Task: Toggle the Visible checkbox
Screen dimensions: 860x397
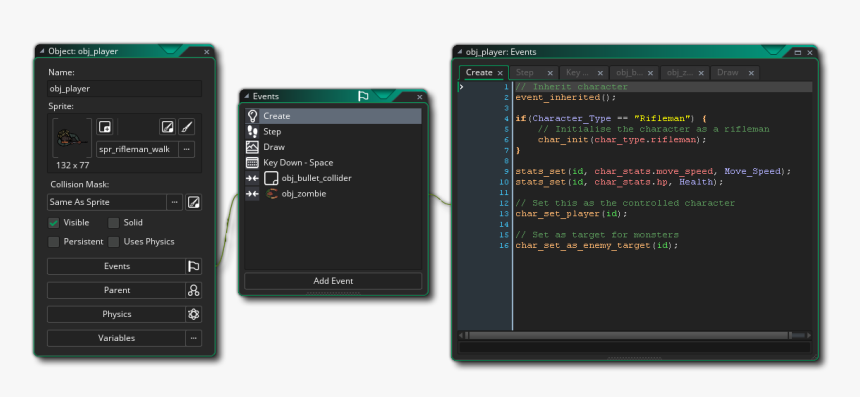Action: pos(54,223)
